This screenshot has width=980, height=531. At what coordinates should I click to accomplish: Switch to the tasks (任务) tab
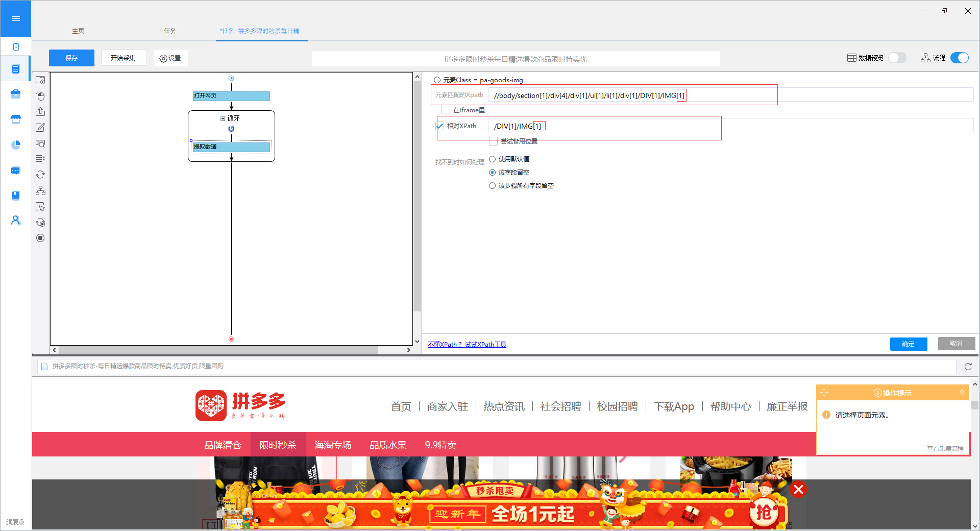(170, 31)
